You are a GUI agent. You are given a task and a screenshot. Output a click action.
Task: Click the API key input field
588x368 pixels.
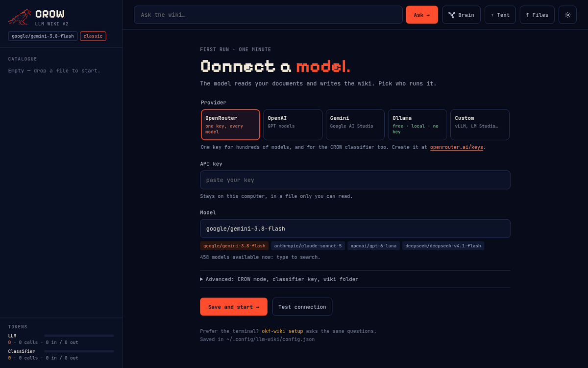[355, 180]
